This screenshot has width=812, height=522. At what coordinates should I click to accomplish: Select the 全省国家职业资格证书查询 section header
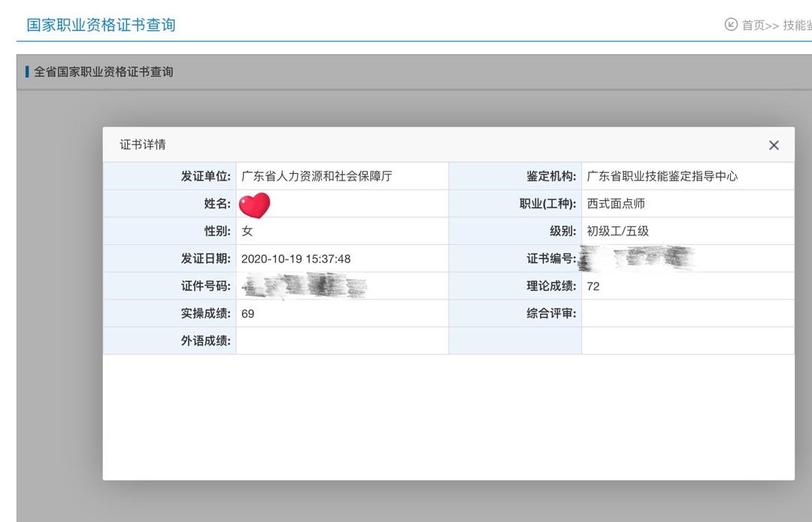tap(103, 72)
